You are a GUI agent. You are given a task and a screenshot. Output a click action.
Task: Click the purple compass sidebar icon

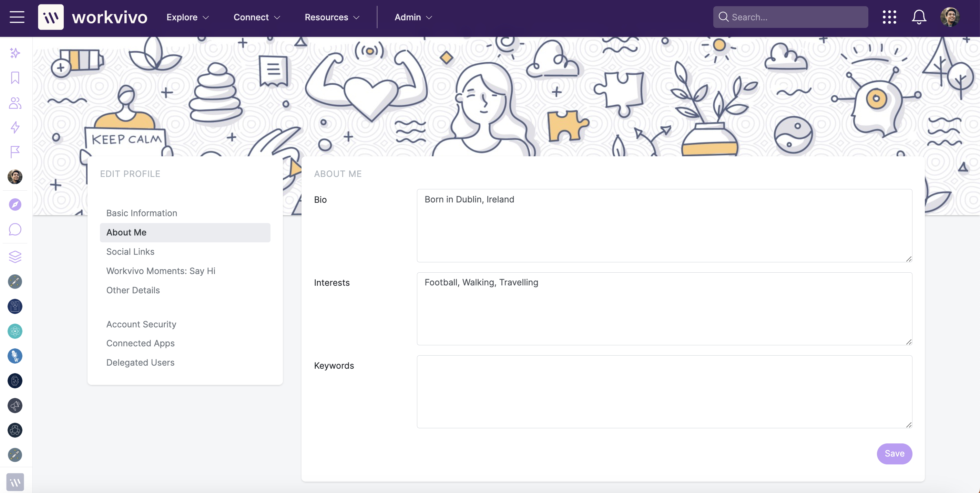pos(15,204)
